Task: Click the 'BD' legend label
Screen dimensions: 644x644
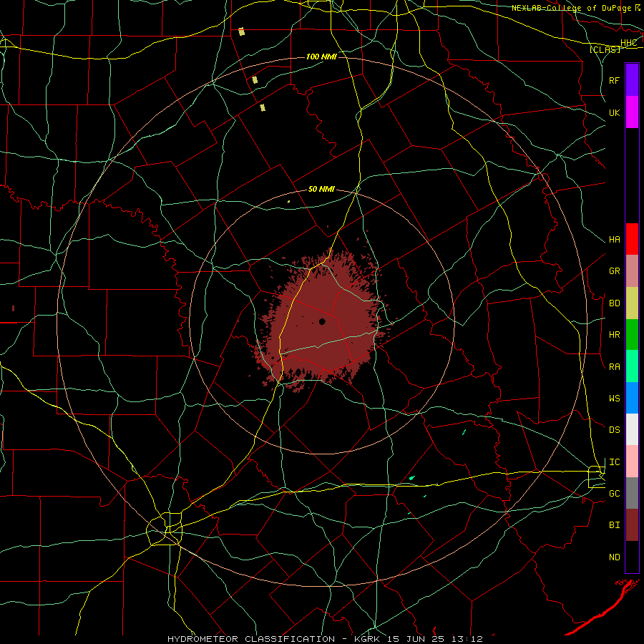Action: click(615, 303)
